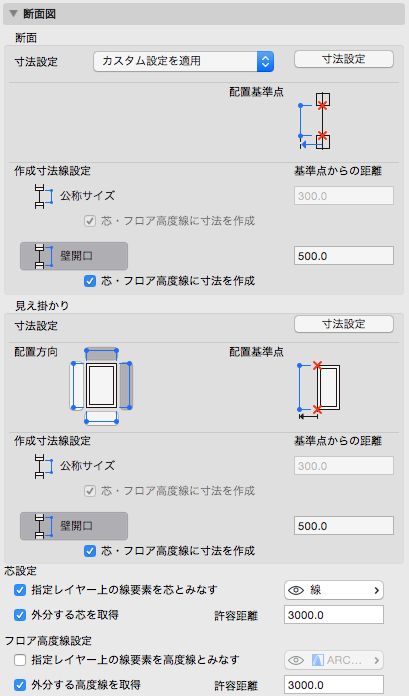Enable 指定レイヤー上の線要素を高度線とみなす checkbox

click(20, 660)
